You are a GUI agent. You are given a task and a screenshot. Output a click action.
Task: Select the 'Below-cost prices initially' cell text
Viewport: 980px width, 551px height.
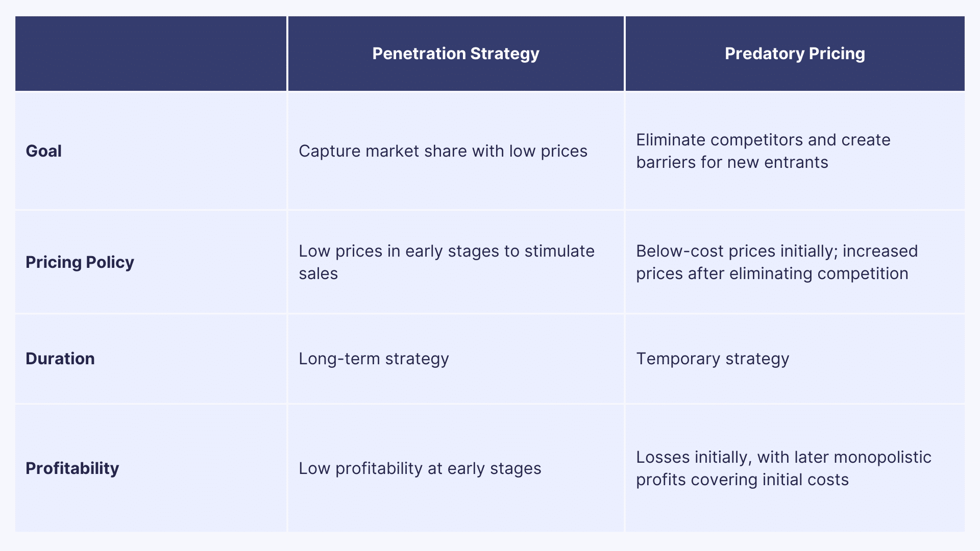(777, 262)
